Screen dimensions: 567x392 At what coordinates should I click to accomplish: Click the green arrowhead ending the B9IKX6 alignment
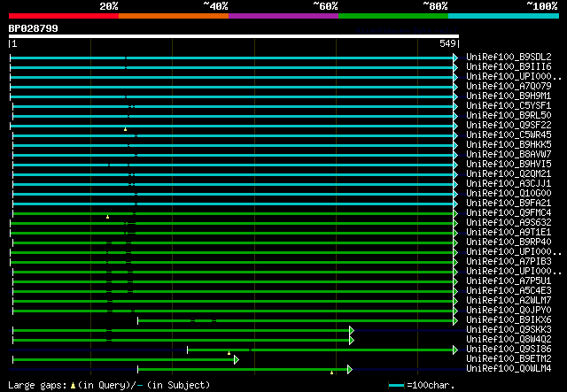tap(455, 320)
